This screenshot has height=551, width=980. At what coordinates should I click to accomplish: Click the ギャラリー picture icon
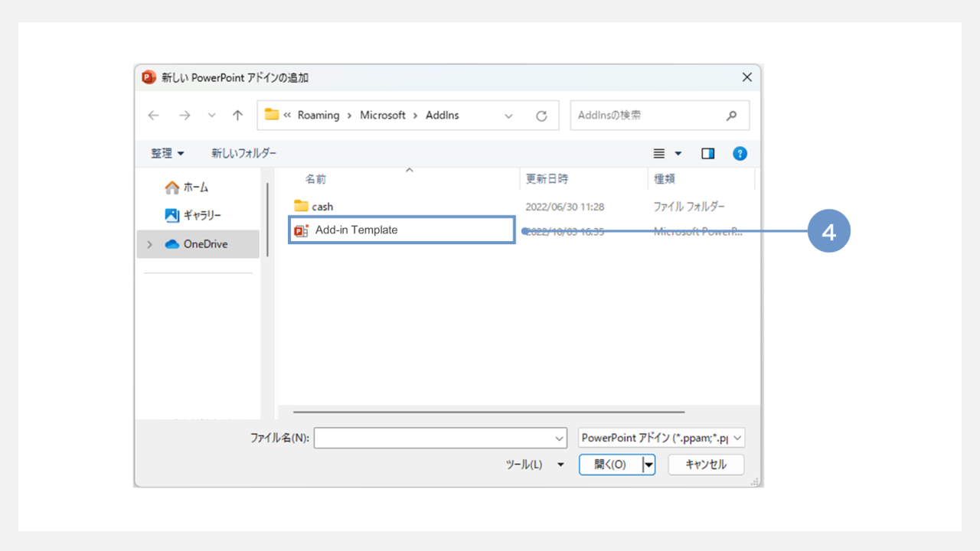pyautogui.click(x=172, y=216)
